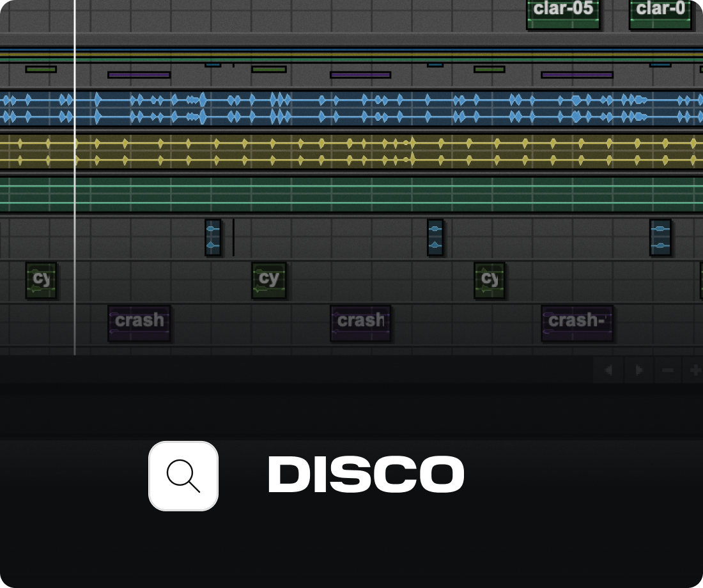Select the first cy cymbal clip
703x588 pixels.
(41, 280)
